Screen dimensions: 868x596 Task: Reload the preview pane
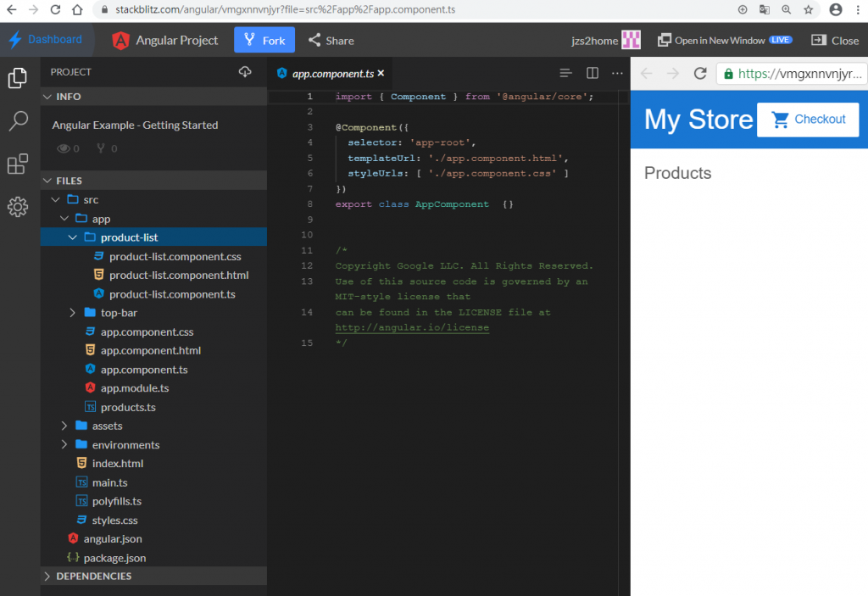(700, 74)
